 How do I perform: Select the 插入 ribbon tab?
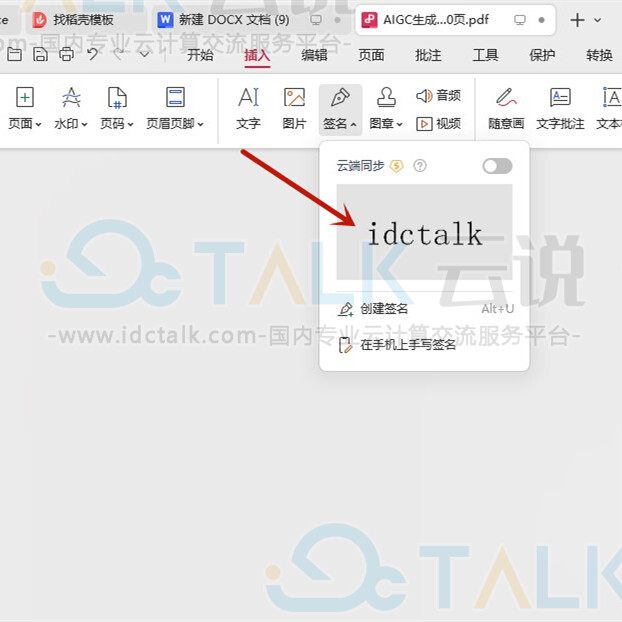[x=257, y=55]
